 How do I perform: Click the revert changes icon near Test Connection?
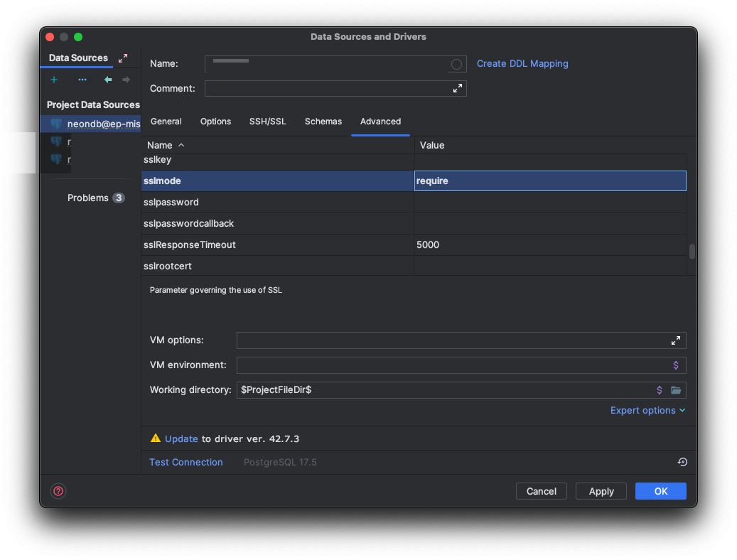pyautogui.click(x=682, y=462)
